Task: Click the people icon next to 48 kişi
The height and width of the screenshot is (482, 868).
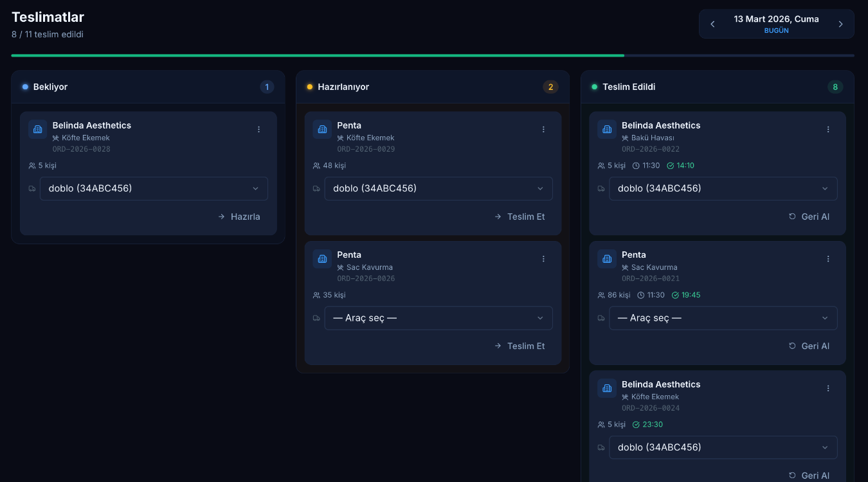Action: (316, 166)
